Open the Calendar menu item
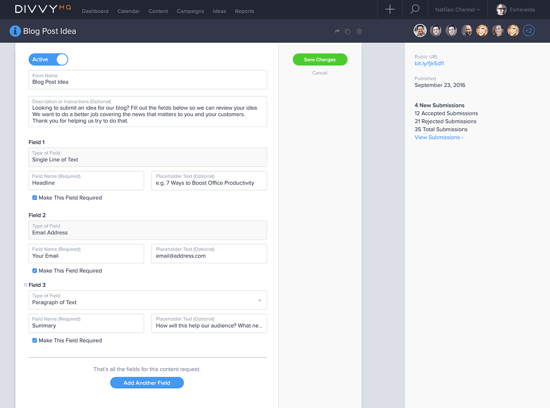 click(128, 11)
